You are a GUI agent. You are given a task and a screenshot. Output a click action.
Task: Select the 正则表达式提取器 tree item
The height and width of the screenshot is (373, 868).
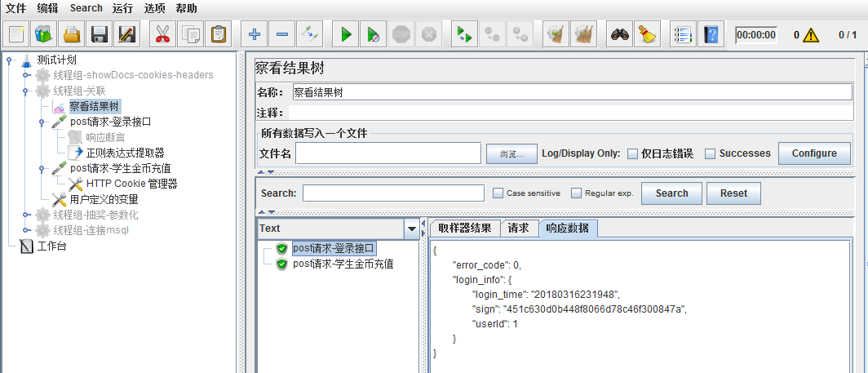[x=125, y=153]
